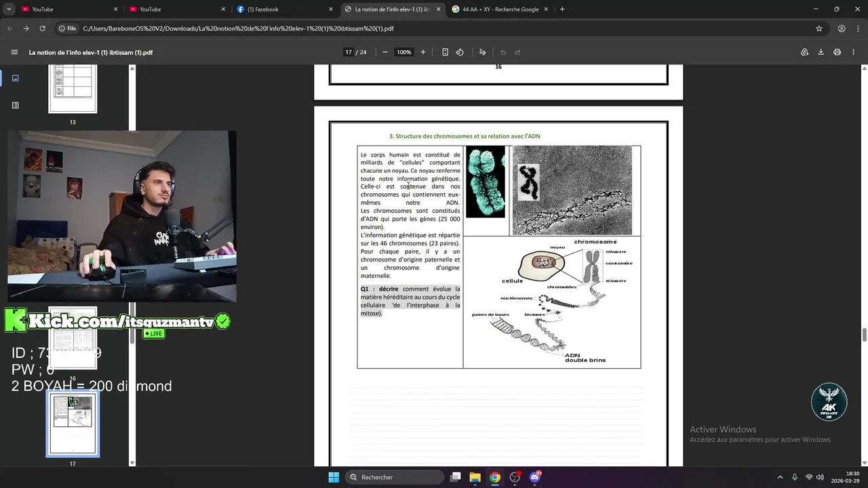Click the PDF scroll-up arrow at top right
The image size is (868, 488).
click(864, 68)
